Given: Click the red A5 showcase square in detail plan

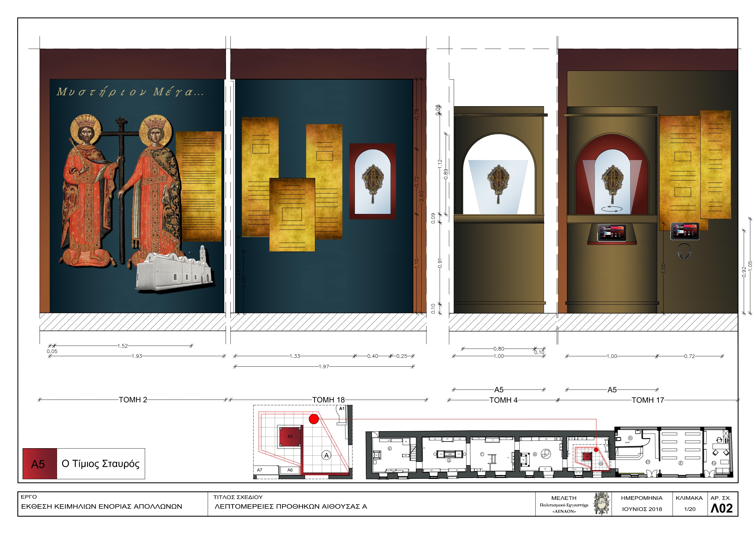Looking at the screenshot, I should [290, 436].
